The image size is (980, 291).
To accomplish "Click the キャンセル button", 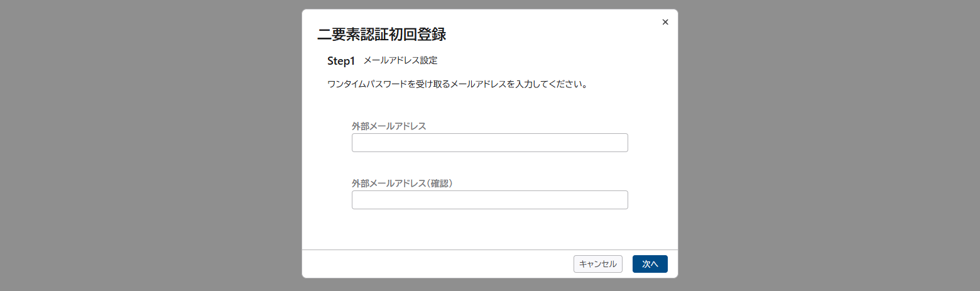I will [x=598, y=264].
